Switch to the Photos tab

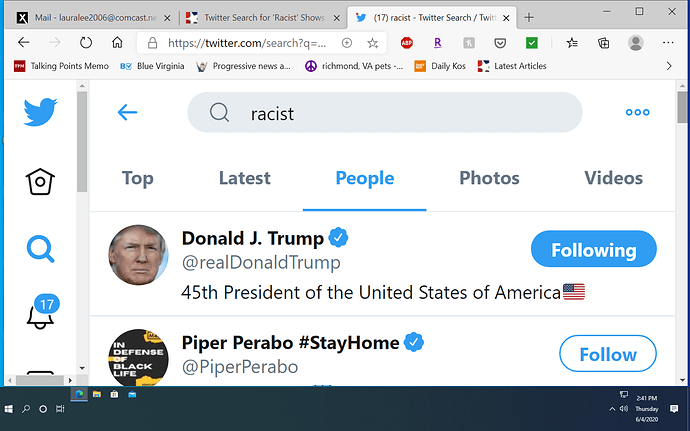pos(489,178)
